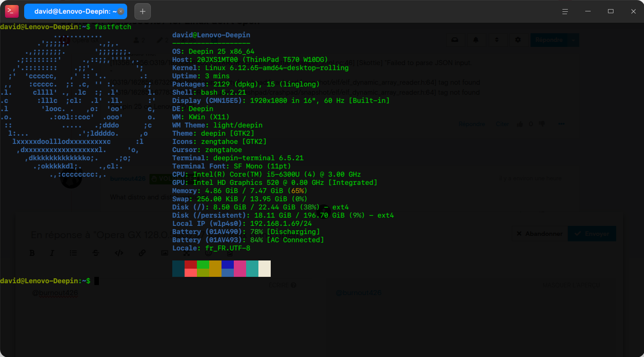Toggle italic formatting in forum composer
Viewport: 644px width, 357px height.
pyautogui.click(x=52, y=253)
